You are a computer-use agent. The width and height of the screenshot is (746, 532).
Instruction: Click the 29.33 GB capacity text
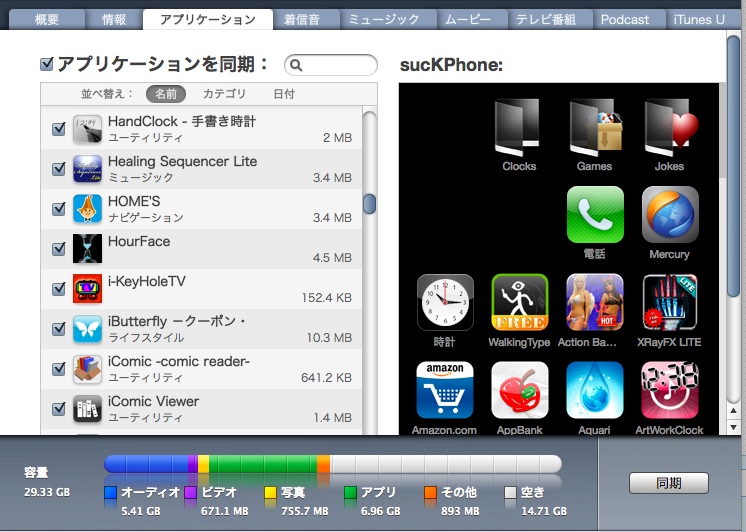(47, 492)
